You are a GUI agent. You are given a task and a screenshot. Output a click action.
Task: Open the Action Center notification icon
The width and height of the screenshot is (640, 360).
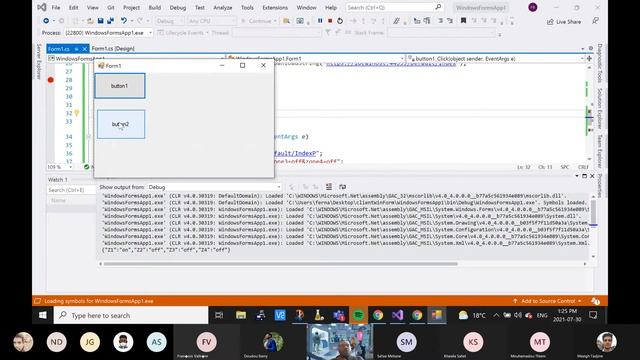[x=593, y=315]
